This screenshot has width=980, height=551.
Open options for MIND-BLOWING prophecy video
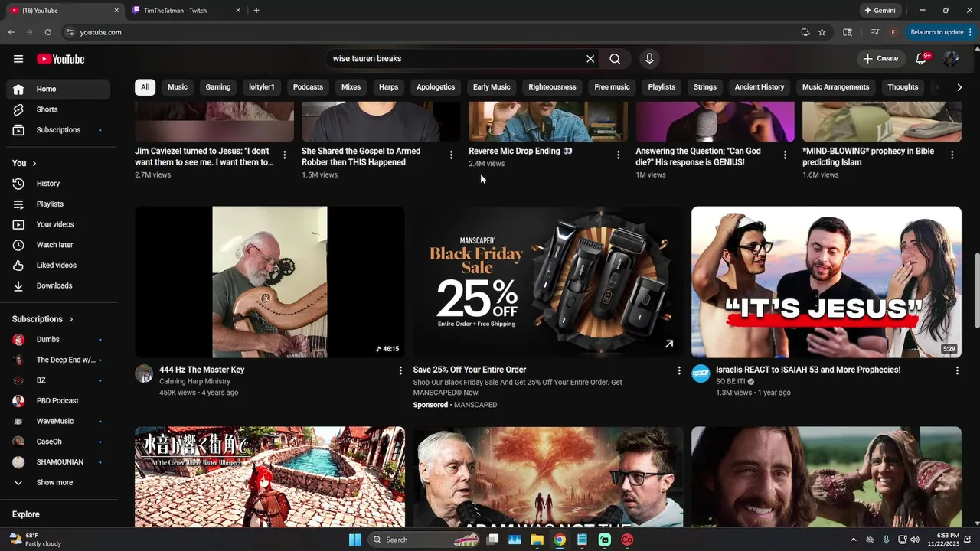[952, 155]
